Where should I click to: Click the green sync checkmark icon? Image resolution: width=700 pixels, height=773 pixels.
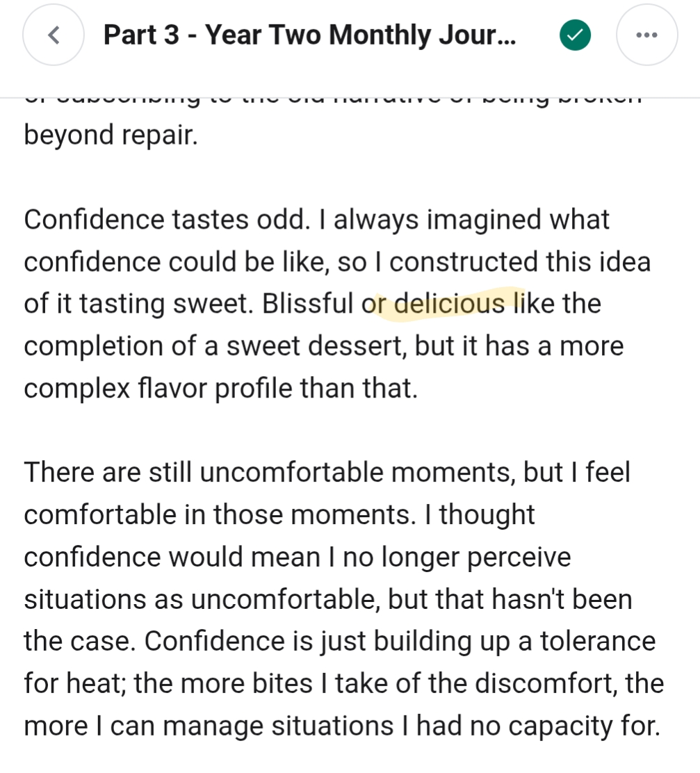[575, 35]
